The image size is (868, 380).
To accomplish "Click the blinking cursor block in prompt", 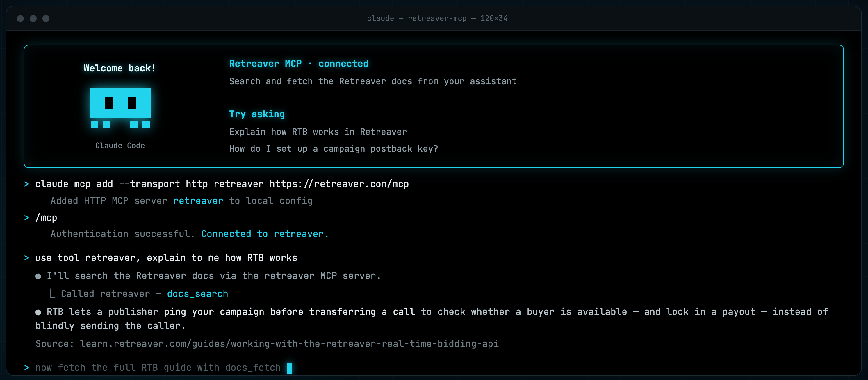I will [289, 368].
